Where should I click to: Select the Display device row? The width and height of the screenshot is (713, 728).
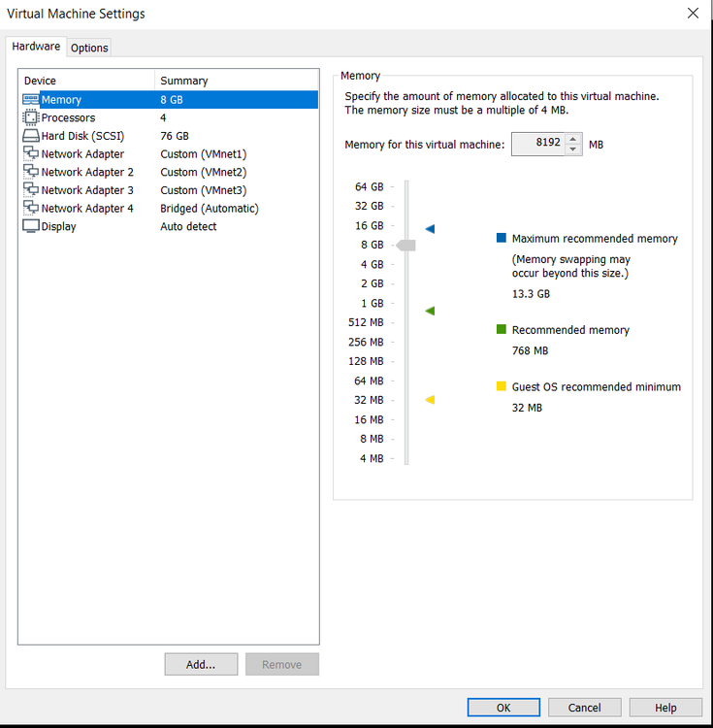click(x=170, y=226)
